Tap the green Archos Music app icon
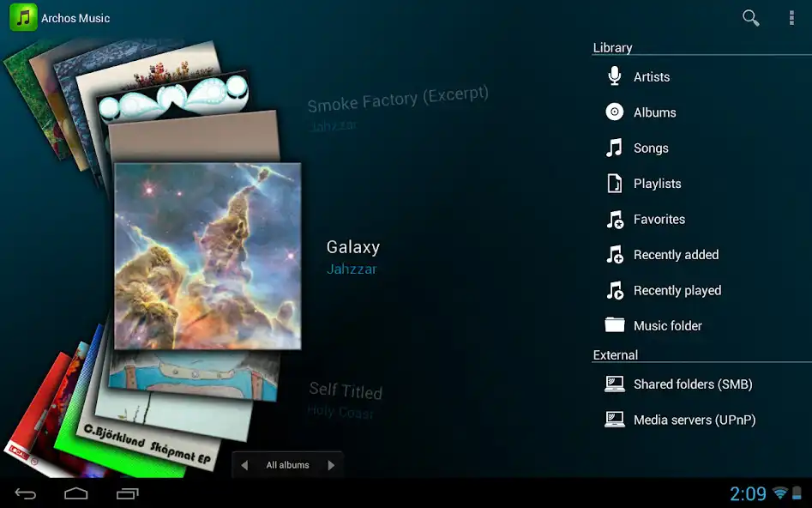 coord(23,17)
